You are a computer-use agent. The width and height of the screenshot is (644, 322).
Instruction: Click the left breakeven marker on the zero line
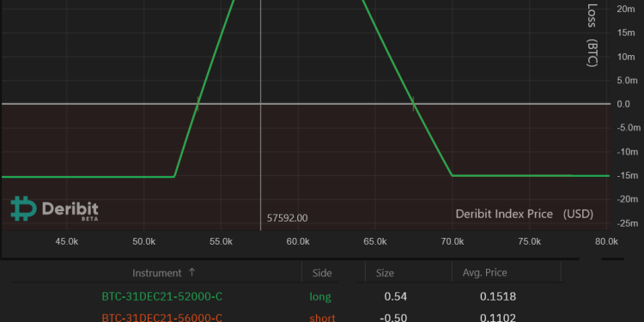(198, 104)
